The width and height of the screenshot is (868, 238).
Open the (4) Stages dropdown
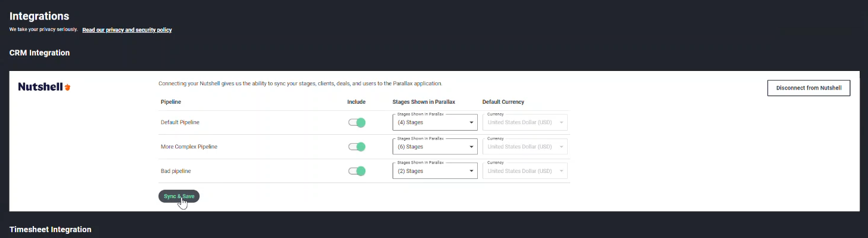(x=435, y=122)
